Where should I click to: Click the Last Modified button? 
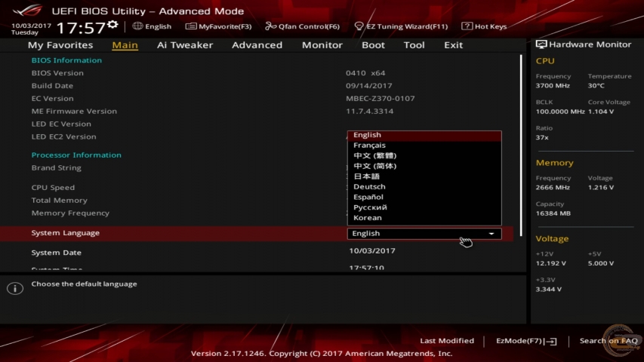[x=447, y=341]
